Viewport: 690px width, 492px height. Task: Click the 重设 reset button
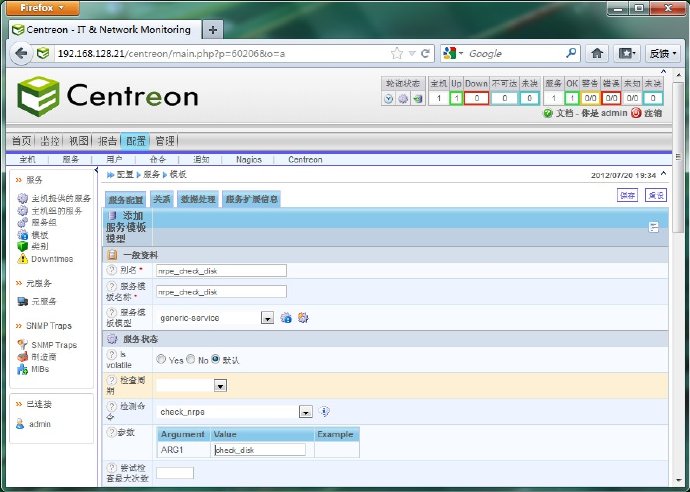656,195
